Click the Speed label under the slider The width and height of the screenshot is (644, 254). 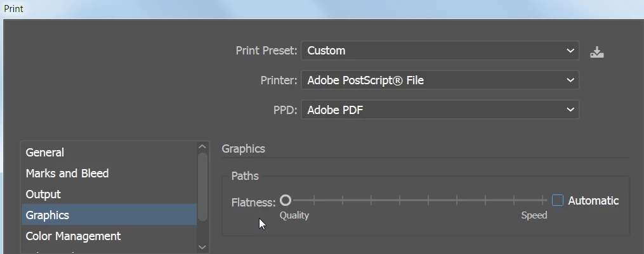534,215
